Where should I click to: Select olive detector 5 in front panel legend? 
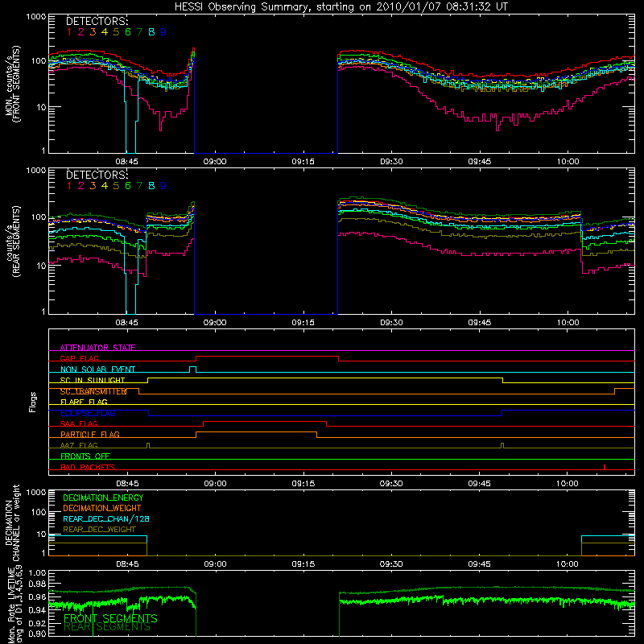(x=116, y=32)
